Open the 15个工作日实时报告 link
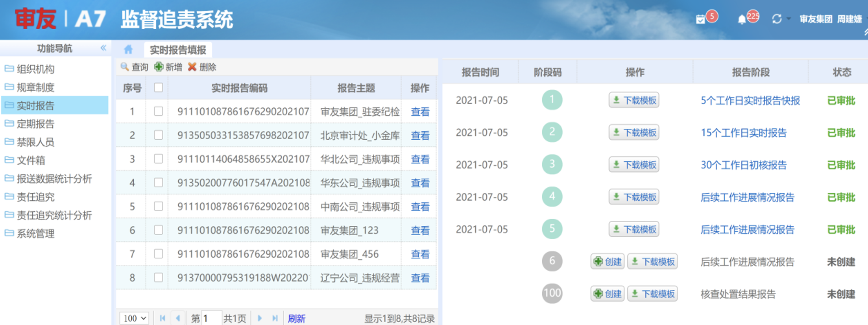Screen dimensions: 868x325 coord(743,133)
